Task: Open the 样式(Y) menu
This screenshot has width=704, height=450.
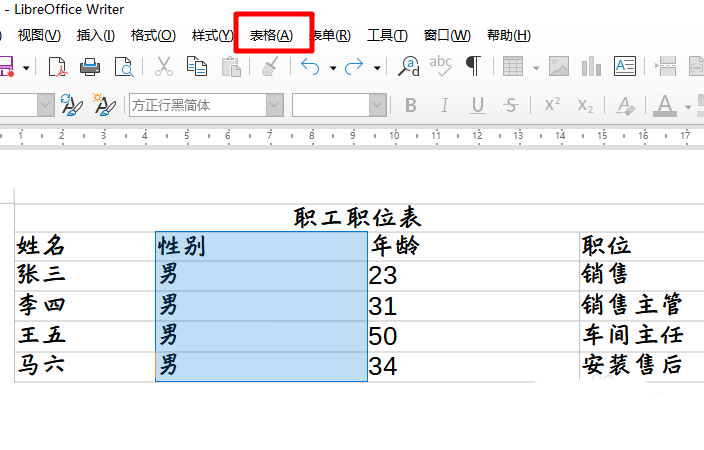Action: coord(212,35)
